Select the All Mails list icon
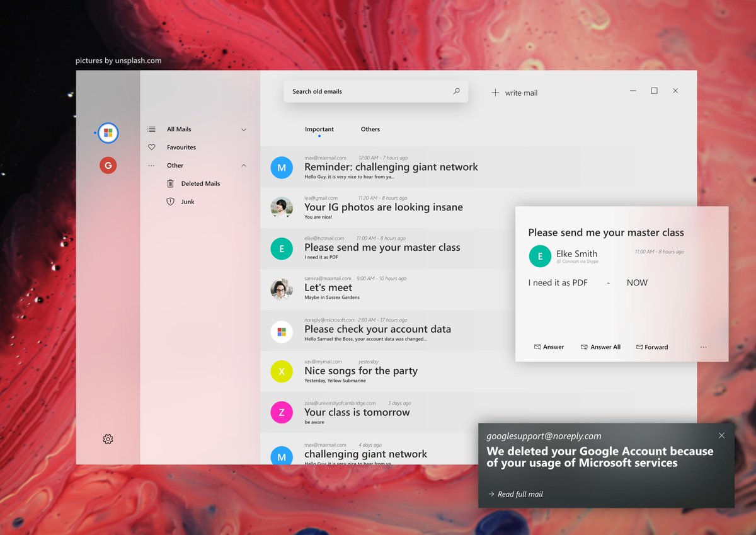 [x=151, y=129]
